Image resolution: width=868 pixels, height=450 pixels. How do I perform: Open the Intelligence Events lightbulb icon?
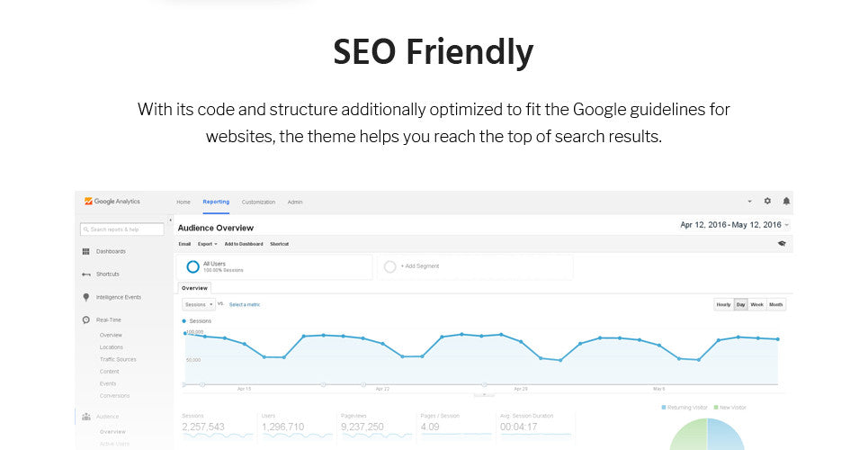tap(85, 298)
